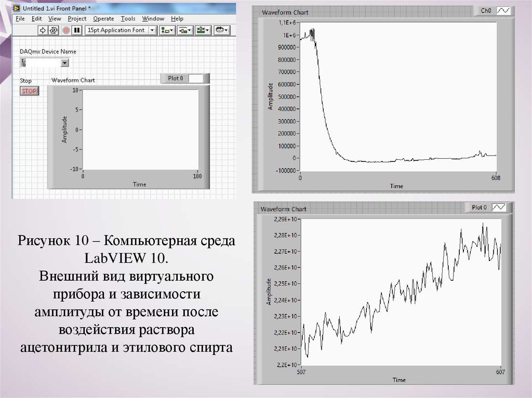Click the '507' X-axis start on bottom chart
The width and height of the screenshot is (532, 398).
point(301,372)
